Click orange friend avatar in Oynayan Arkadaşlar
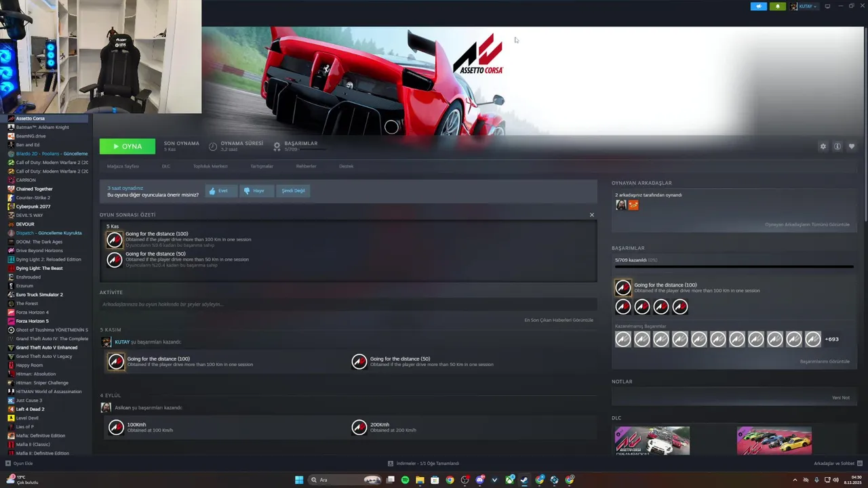Screen dimensions: 868x488 [x=633, y=205]
